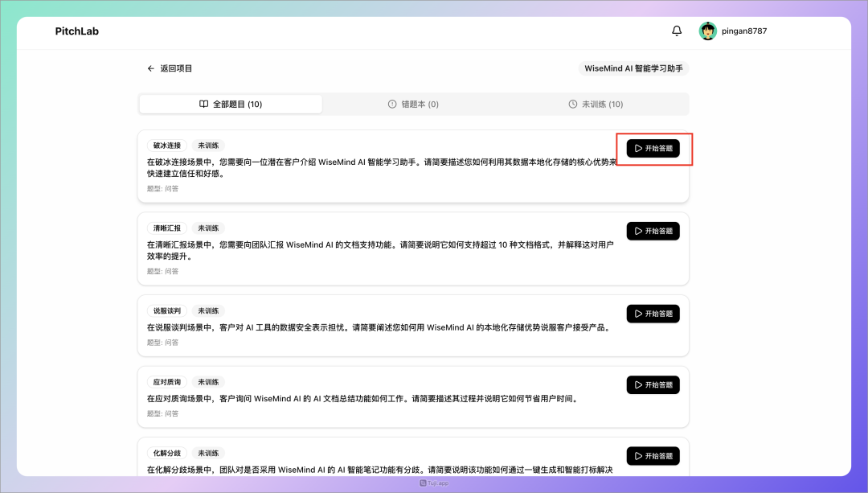The width and height of the screenshot is (868, 493).
Task: Click 未训练 badge on 化解分歧 card
Action: click(x=208, y=453)
